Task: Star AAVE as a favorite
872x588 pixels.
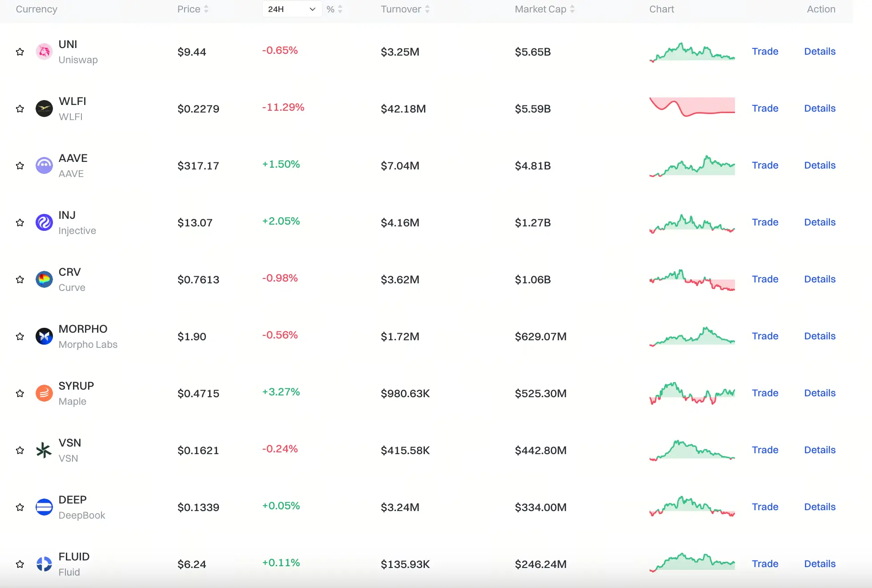Action: [20, 165]
